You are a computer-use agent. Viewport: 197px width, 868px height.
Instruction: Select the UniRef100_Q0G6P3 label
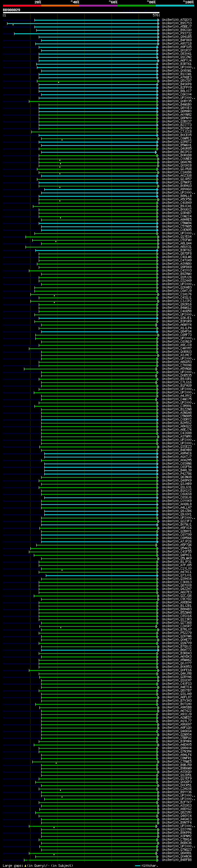[176, 782]
